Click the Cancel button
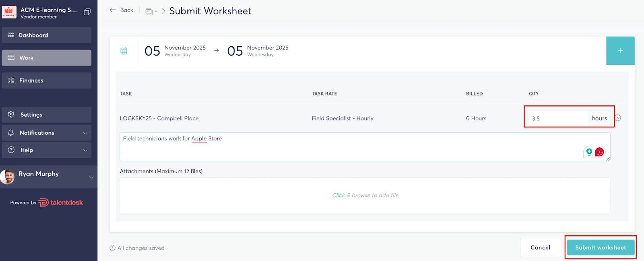Image resolution: width=644 pixels, height=261 pixels. [x=540, y=248]
